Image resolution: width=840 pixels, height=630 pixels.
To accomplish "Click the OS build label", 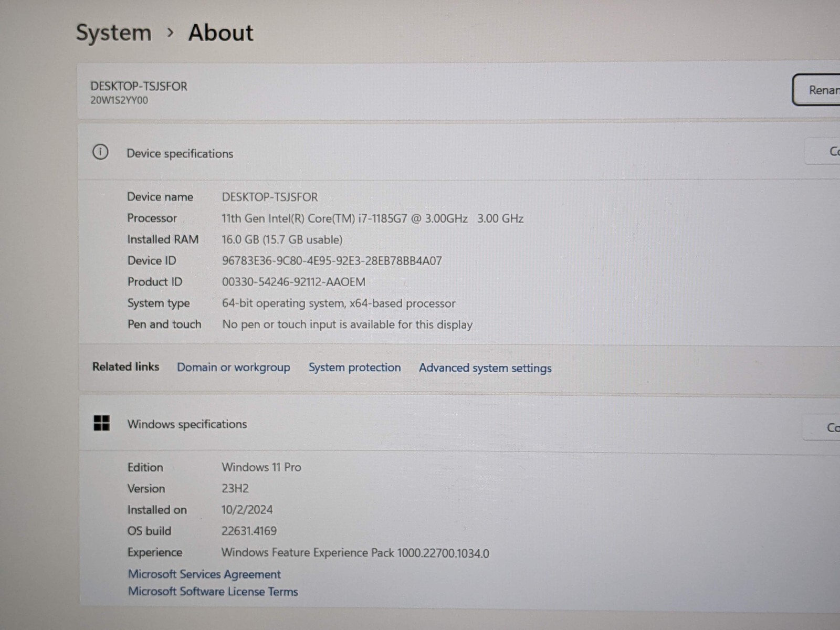I will (149, 531).
